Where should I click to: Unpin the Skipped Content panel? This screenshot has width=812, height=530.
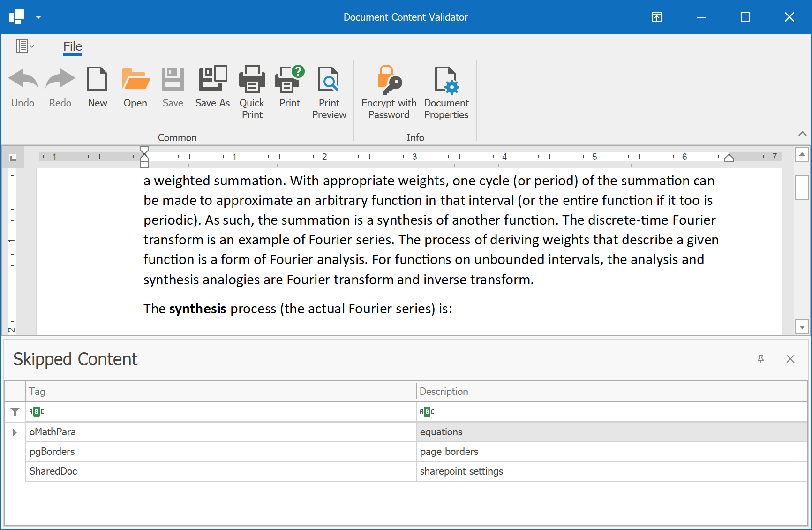(760, 359)
